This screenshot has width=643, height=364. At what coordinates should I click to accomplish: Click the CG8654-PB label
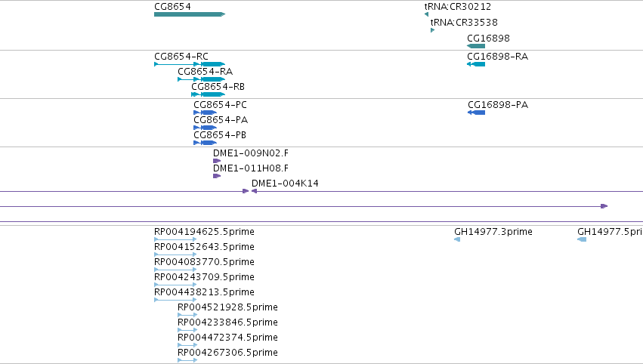pyautogui.click(x=220, y=135)
